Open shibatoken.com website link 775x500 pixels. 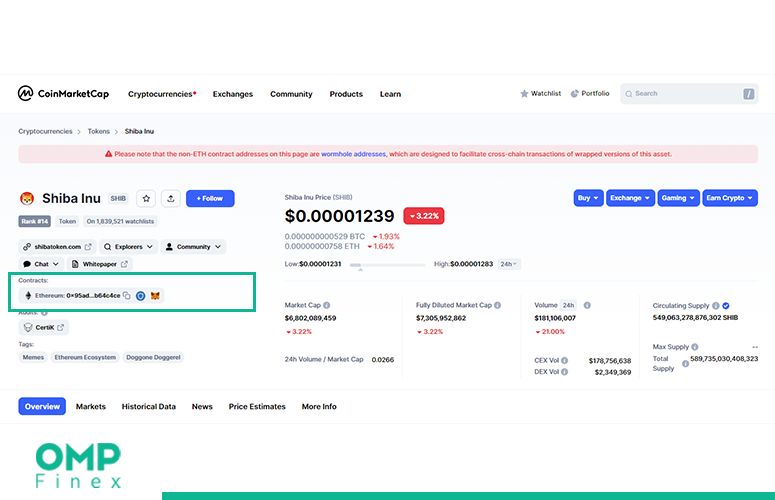(x=57, y=247)
